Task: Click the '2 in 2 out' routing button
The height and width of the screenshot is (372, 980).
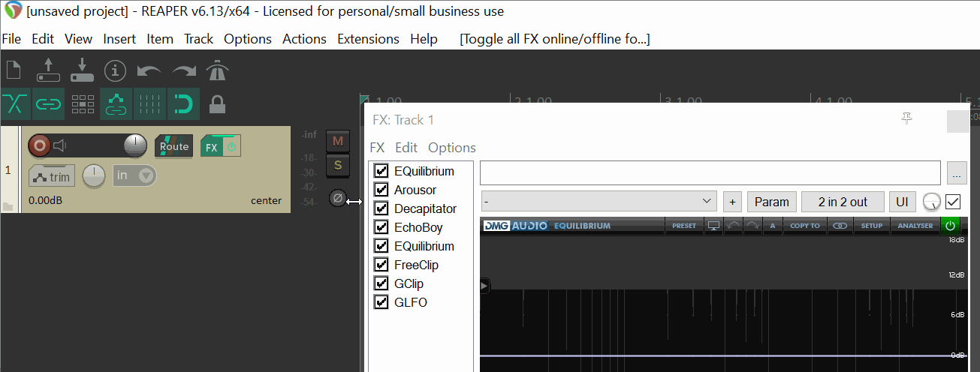Action: point(843,202)
